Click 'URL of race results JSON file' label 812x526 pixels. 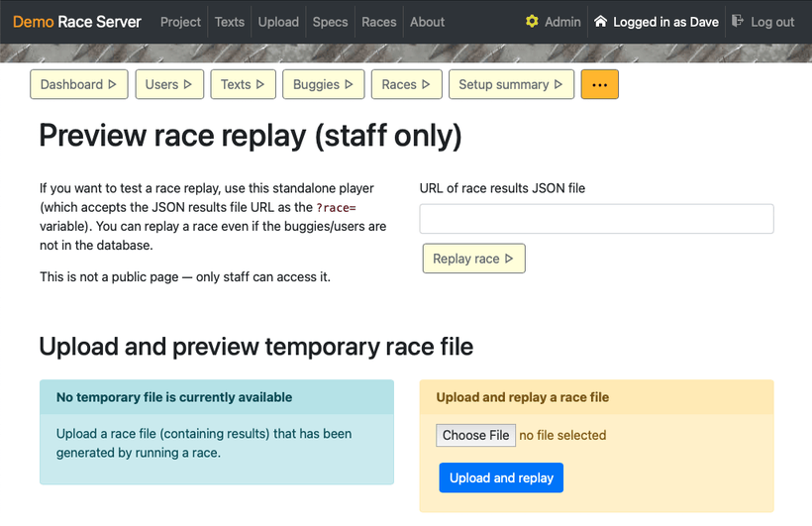click(502, 188)
